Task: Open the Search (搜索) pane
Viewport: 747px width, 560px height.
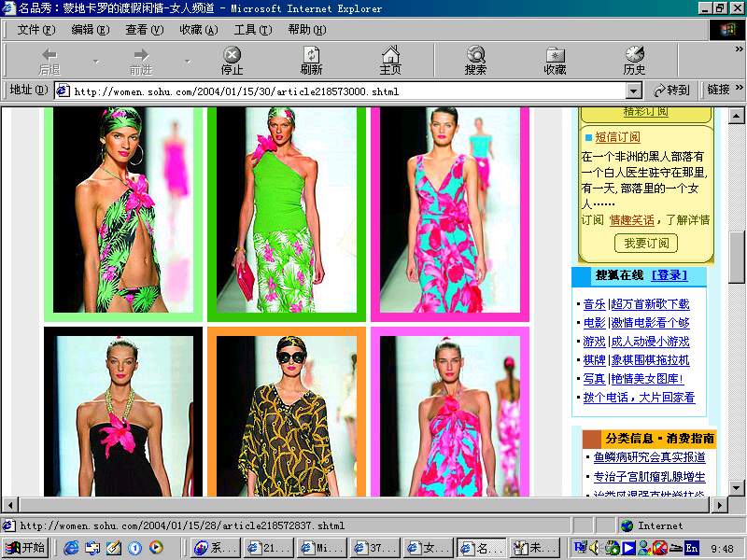Action: [x=475, y=61]
